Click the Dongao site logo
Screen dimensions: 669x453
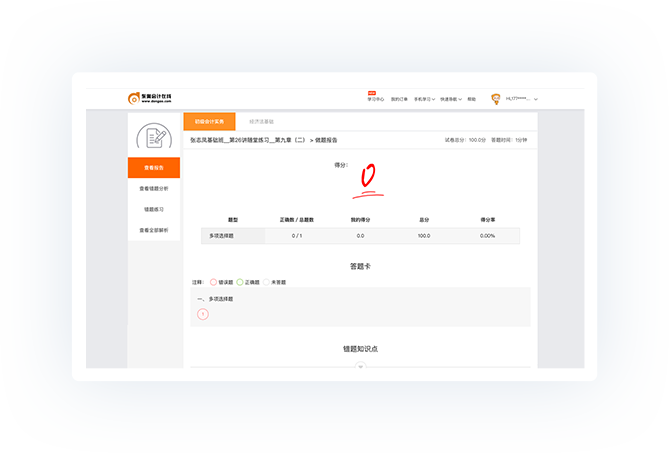click(x=150, y=98)
